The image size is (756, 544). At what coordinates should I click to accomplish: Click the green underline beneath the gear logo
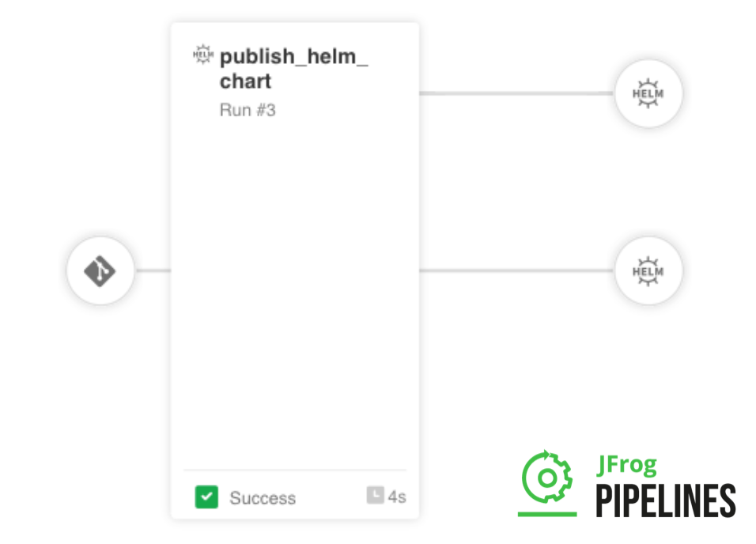pos(547,515)
